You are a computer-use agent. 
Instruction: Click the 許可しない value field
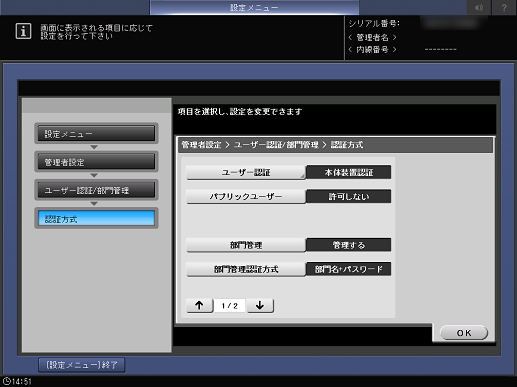pos(349,196)
